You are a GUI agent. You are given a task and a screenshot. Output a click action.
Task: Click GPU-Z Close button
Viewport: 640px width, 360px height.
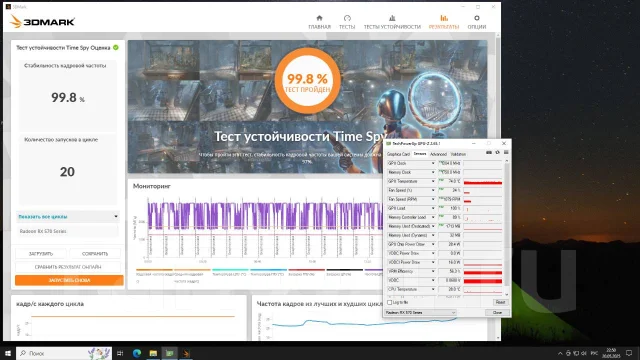(x=497, y=313)
